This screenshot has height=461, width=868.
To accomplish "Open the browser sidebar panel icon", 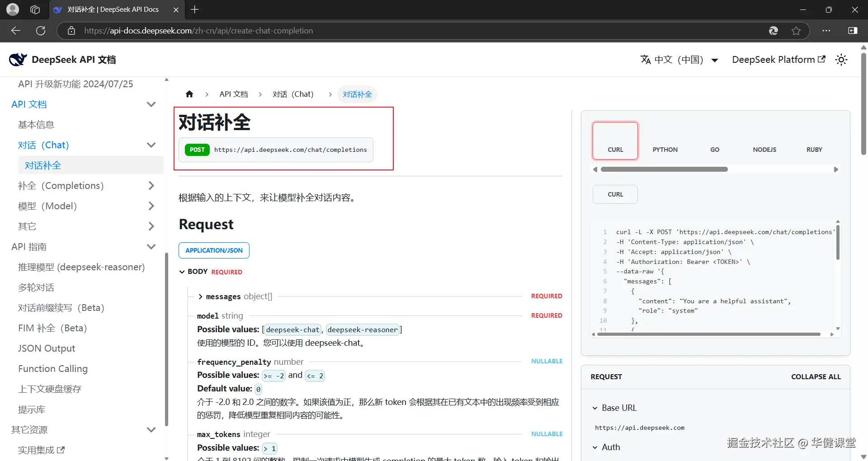I will [853, 31].
